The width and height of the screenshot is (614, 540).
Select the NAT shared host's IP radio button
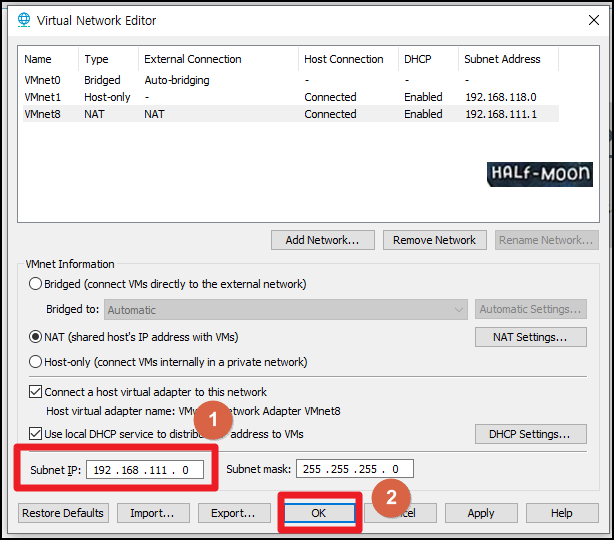pyautogui.click(x=35, y=337)
